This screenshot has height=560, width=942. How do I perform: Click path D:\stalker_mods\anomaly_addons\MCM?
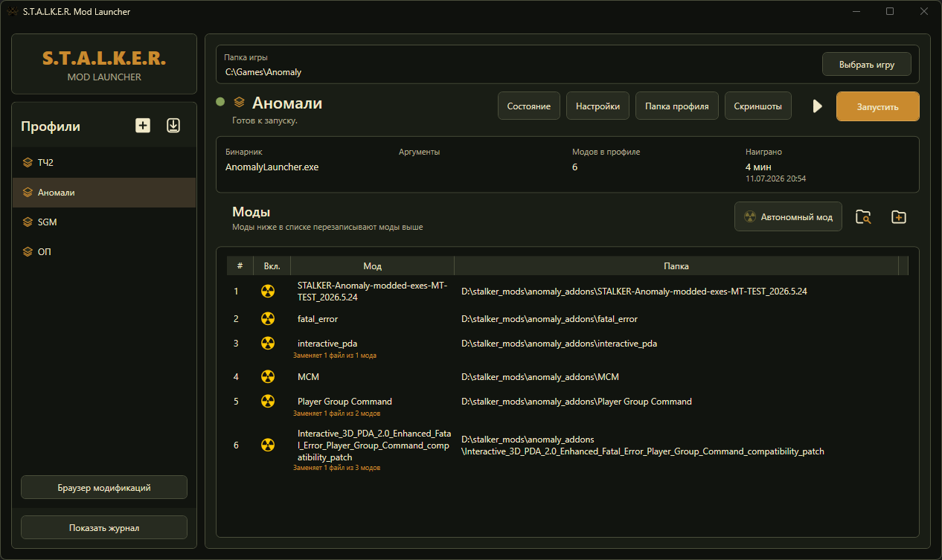point(540,377)
